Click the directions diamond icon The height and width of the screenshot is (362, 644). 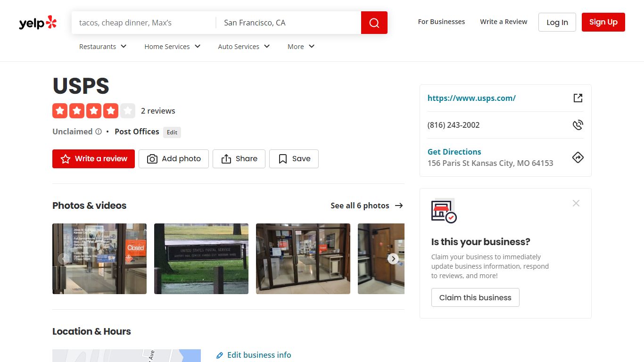[x=578, y=157]
